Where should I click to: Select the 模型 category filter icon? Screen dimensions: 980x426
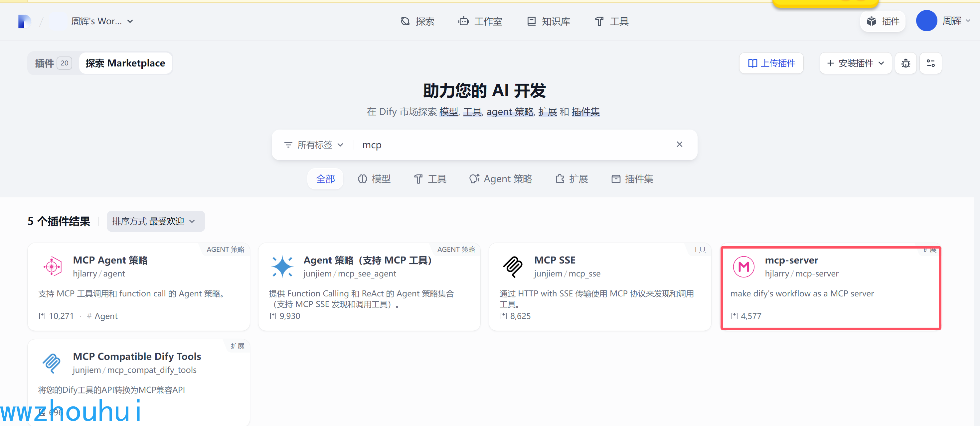(362, 179)
